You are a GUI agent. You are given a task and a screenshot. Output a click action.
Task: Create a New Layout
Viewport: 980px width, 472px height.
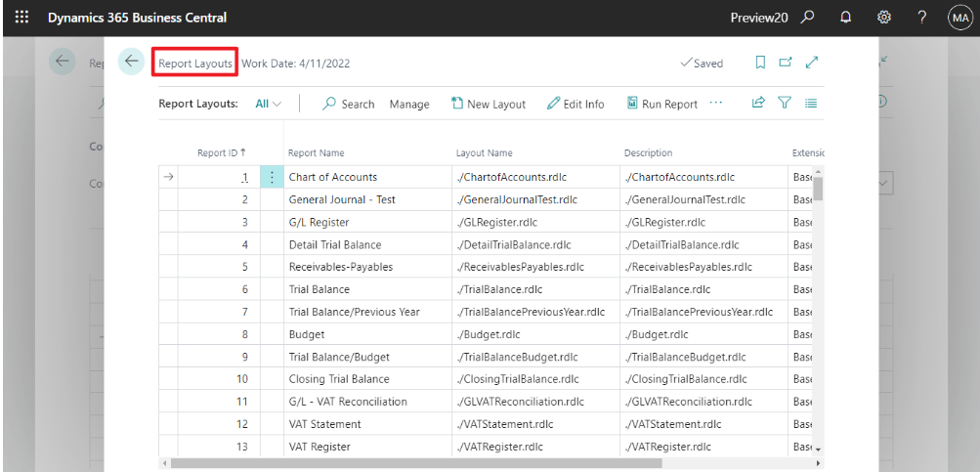(489, 104)
